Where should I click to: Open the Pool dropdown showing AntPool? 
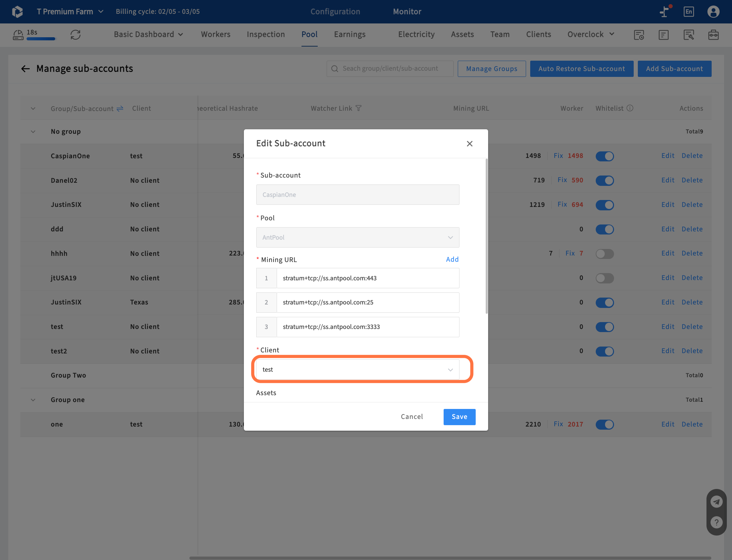[358, 237]
